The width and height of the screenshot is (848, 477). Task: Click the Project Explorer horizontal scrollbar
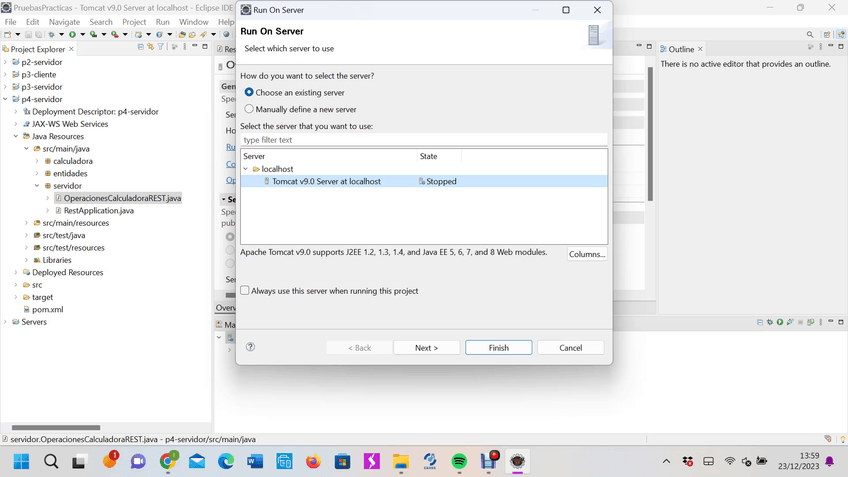click(56, 427)
